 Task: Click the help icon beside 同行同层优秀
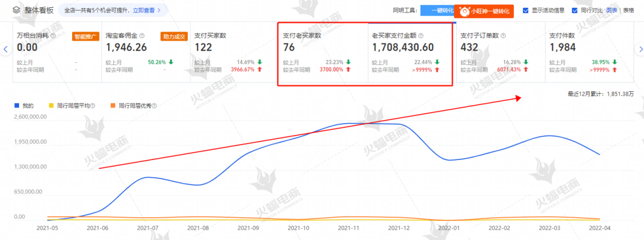154,106
